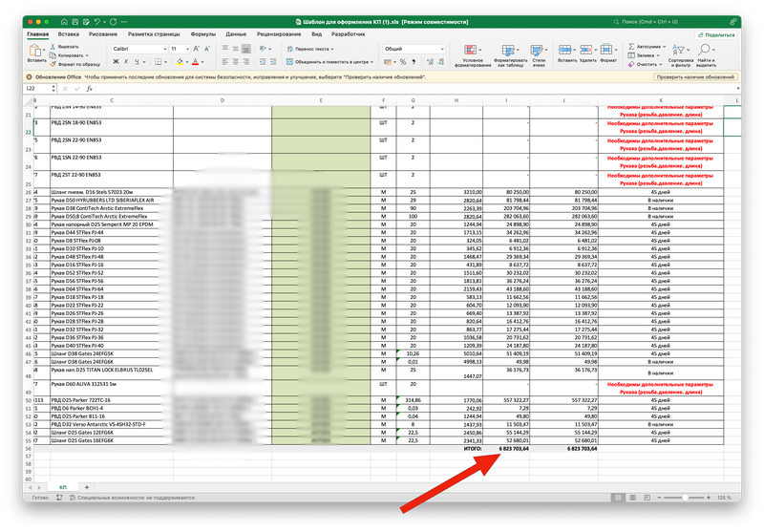Apply comma style number format
This screenshot has width=764, height=532.
click(414, 62)
